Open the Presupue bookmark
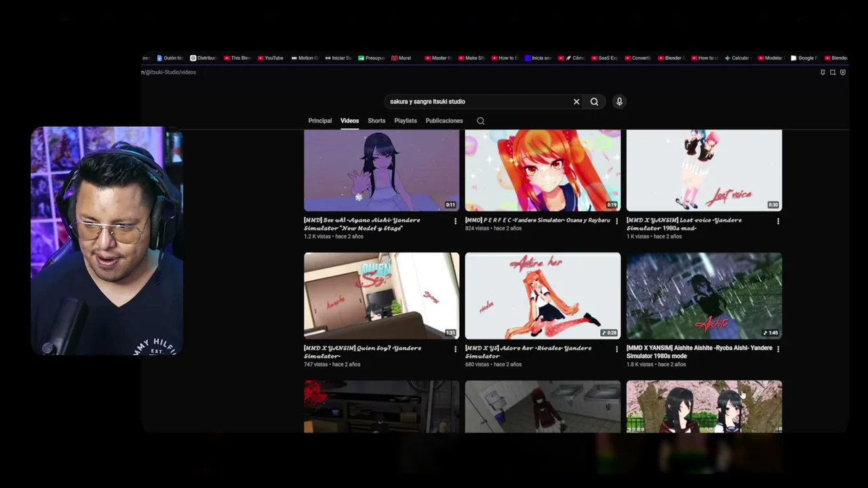The height and width of the screenshot is (488, 868). click(372, 58)
